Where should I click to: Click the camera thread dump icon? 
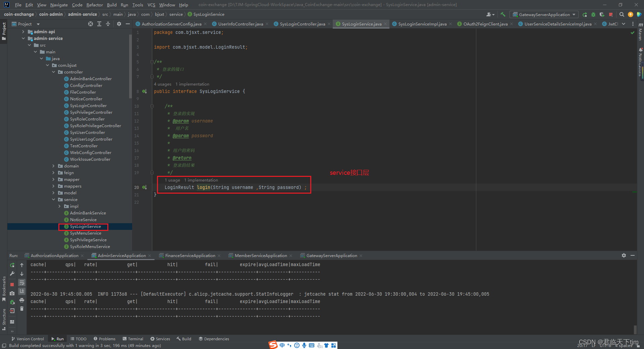click(x=12, y=293)
